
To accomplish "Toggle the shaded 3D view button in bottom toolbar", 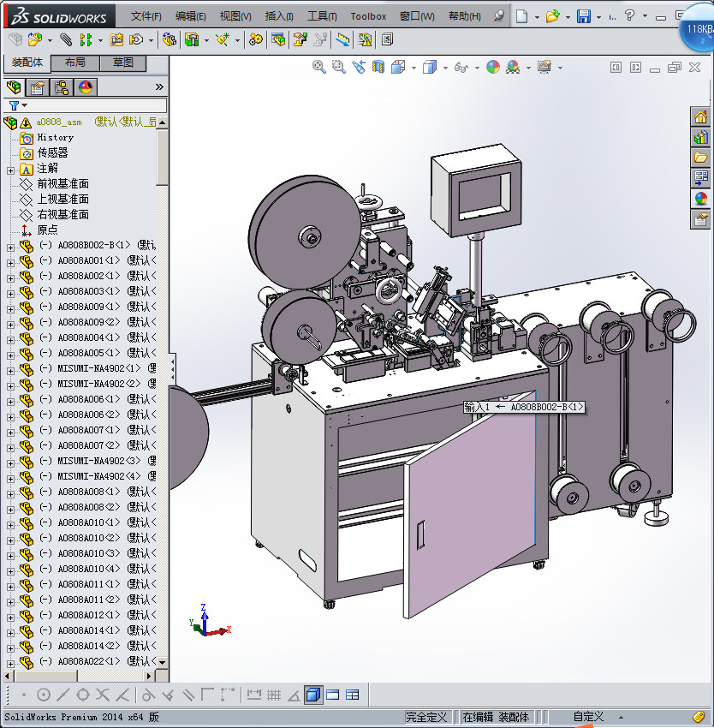I will tap(313, 695).
